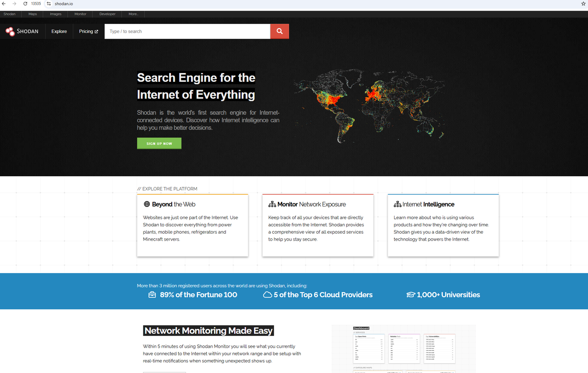Screen dimensions: 588x373
Task: Open the Images tab in top bar
Action: click(56, 14)
